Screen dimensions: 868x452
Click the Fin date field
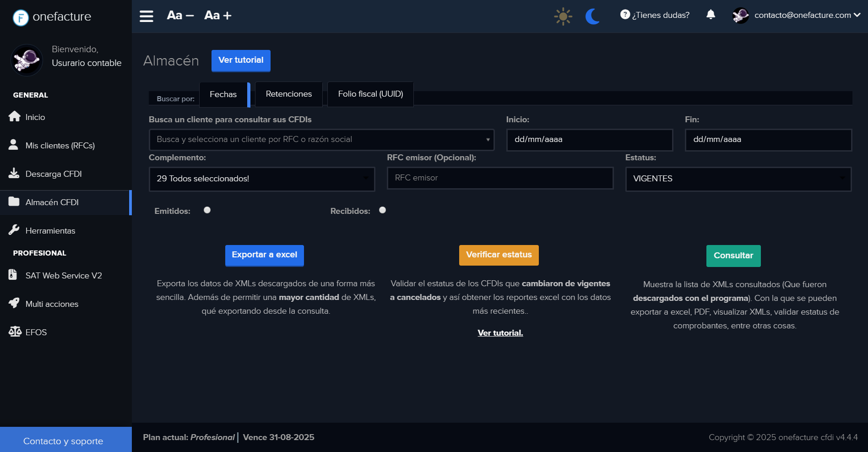point(768,140)
